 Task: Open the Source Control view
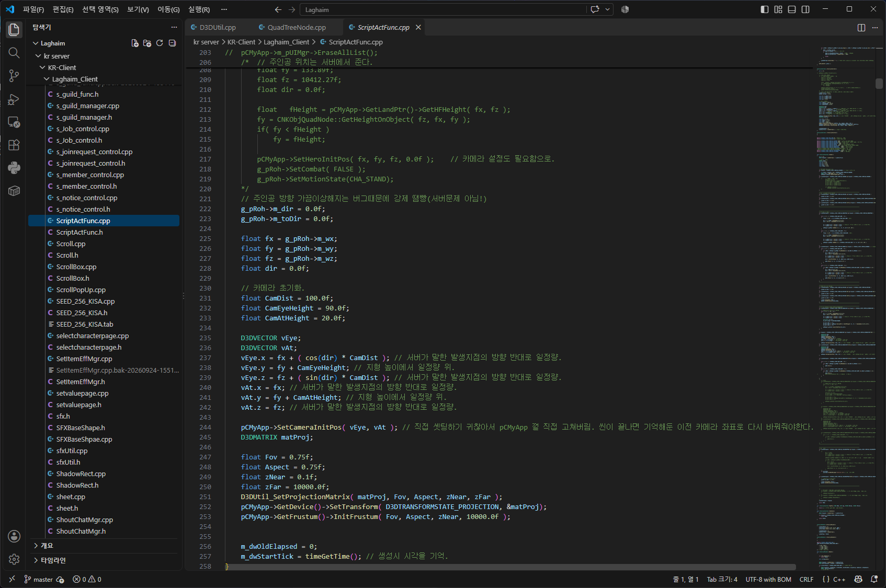[14, 76]
